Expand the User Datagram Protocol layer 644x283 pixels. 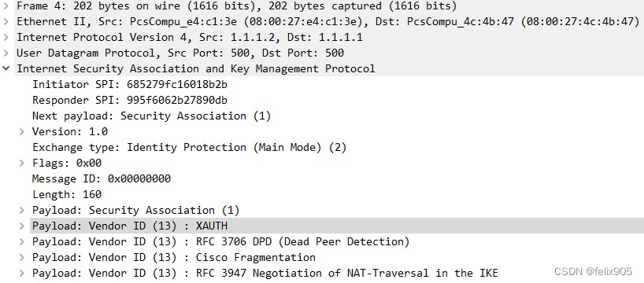[x=6, y=53]
